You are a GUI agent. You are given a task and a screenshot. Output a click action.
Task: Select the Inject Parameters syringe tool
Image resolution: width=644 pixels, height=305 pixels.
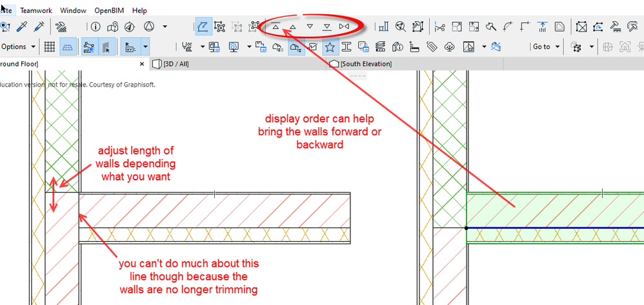(40, 27)
